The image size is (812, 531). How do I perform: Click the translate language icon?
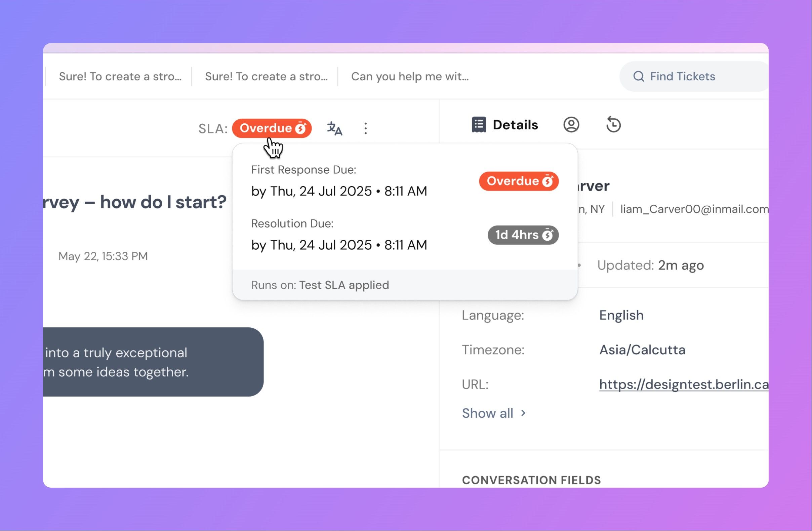pos(334,128)
